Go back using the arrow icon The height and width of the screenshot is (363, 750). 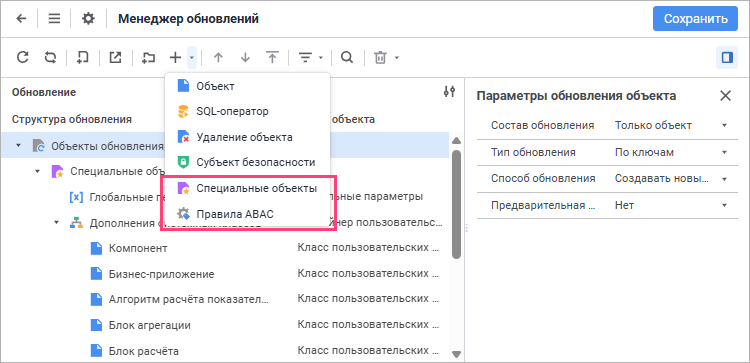point(21,19)
